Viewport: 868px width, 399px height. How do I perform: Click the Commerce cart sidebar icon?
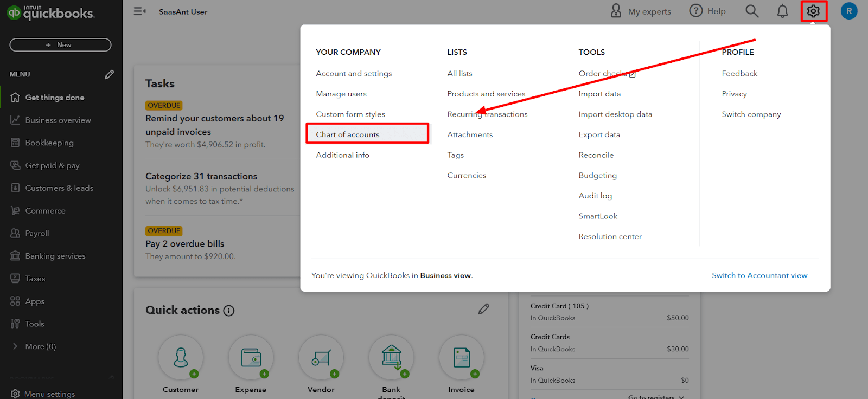[15, 210]
